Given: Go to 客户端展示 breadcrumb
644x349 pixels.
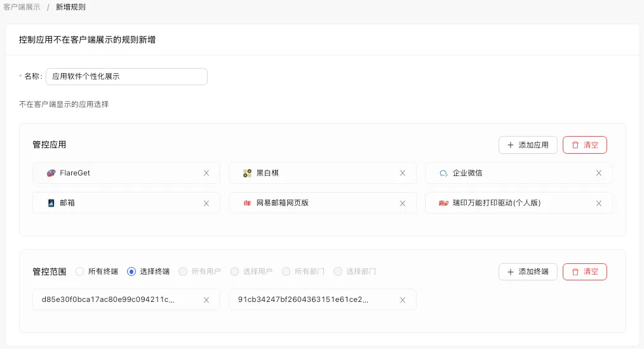Looking at the screenshot, I should tap(22, 7).
